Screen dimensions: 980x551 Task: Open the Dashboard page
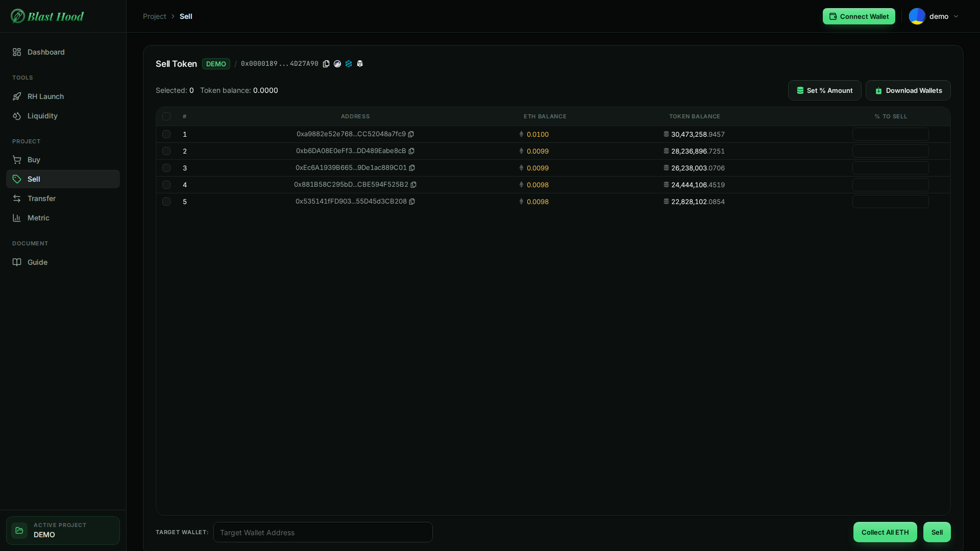[63, 52]
